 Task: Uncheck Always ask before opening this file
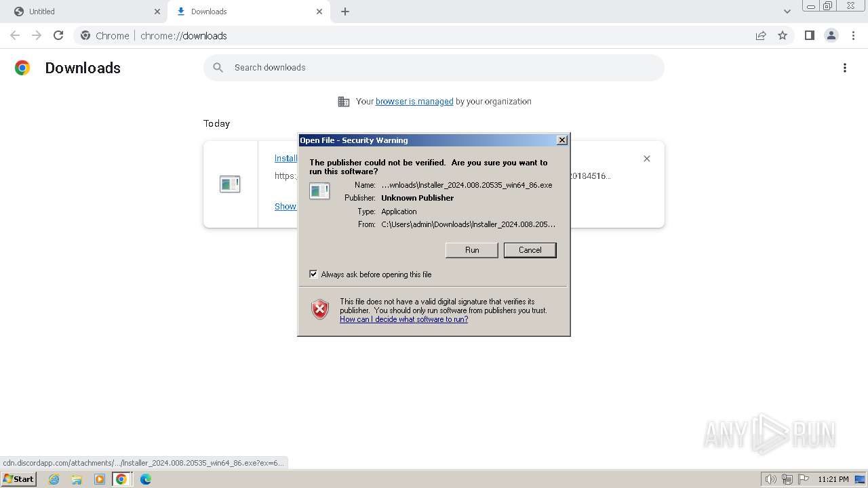tap(313, 274)
